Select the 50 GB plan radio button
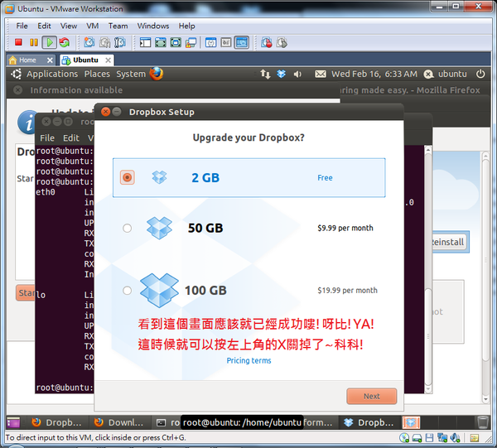This screenshot has height=448, width=497. (127, 228)
